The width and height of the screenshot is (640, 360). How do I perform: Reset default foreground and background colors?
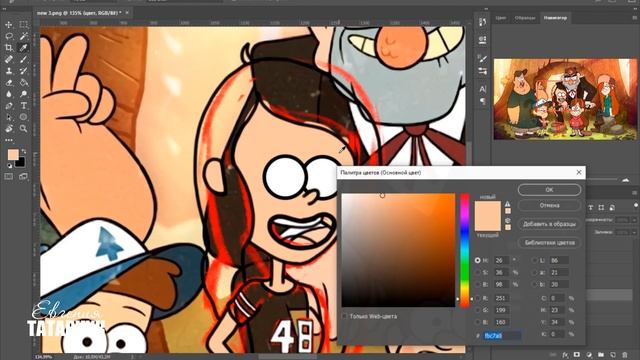9,165
